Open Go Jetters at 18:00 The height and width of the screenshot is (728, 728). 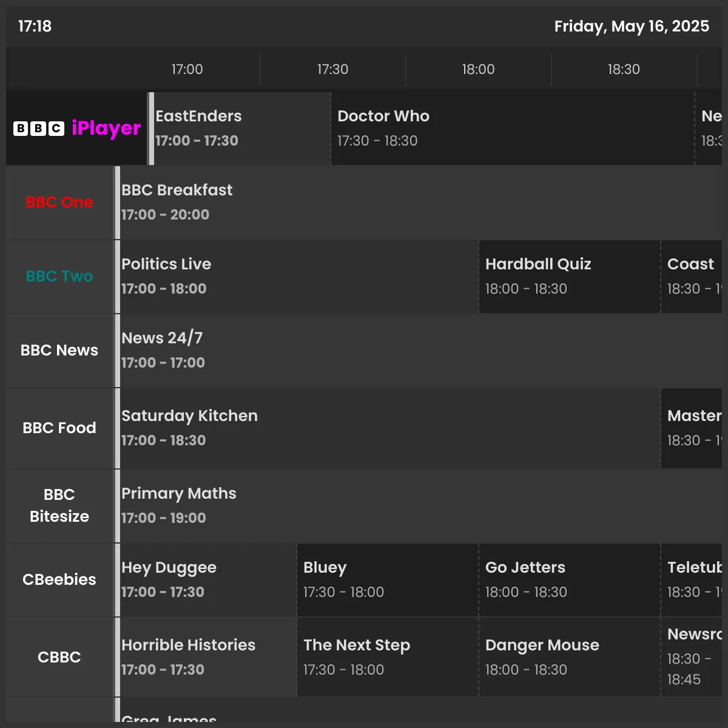point(570,580)
